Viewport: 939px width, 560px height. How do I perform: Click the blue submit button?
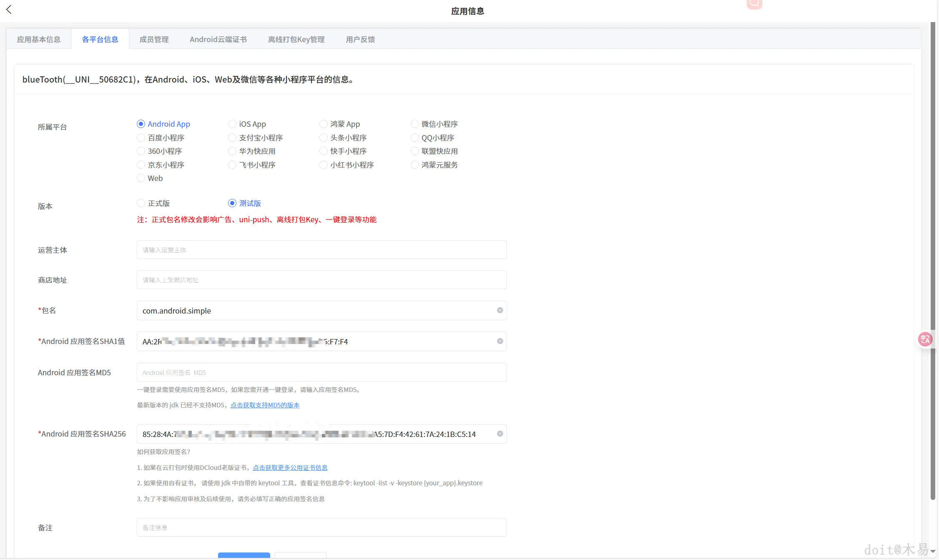click(x=244, y=555)
